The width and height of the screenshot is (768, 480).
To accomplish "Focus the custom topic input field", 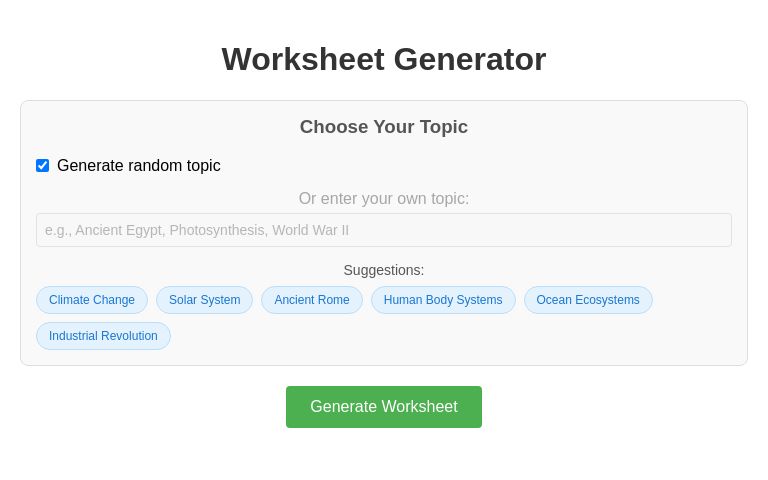I will [384, 230].
